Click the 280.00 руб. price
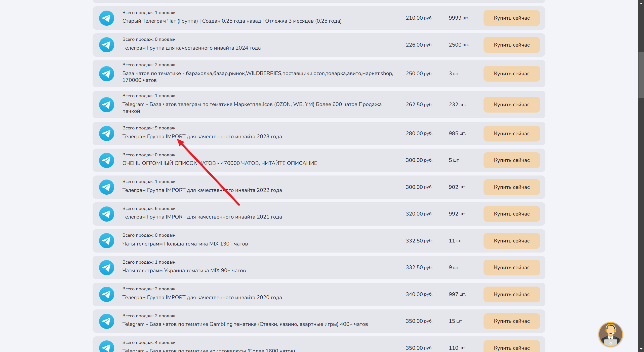This screenshot has height=352, width=644. click(419, 133)
